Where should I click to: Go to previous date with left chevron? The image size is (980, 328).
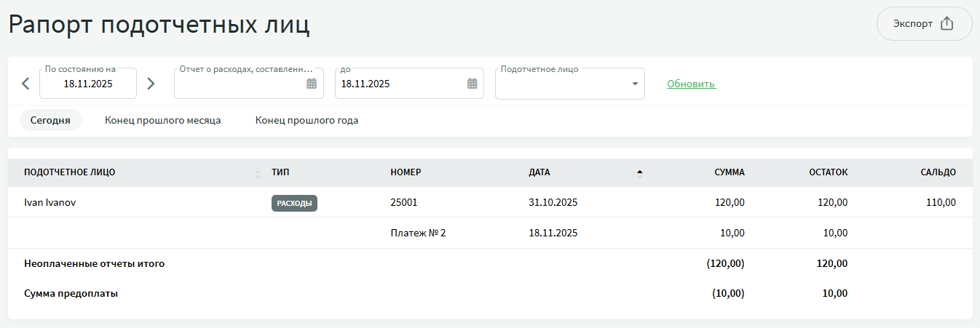[25, 84]
